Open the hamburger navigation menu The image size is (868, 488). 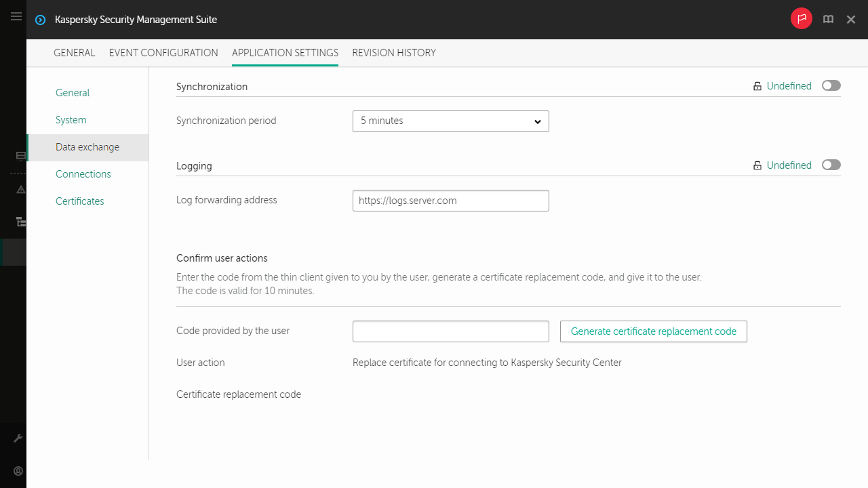(16, 17)
